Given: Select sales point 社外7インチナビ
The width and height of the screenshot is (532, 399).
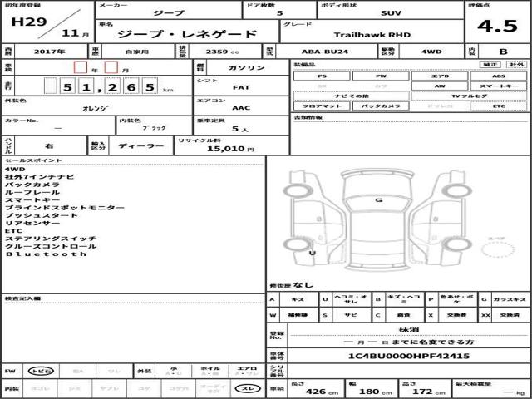Looking at the screenshot, I should click(x=40, y=177).
